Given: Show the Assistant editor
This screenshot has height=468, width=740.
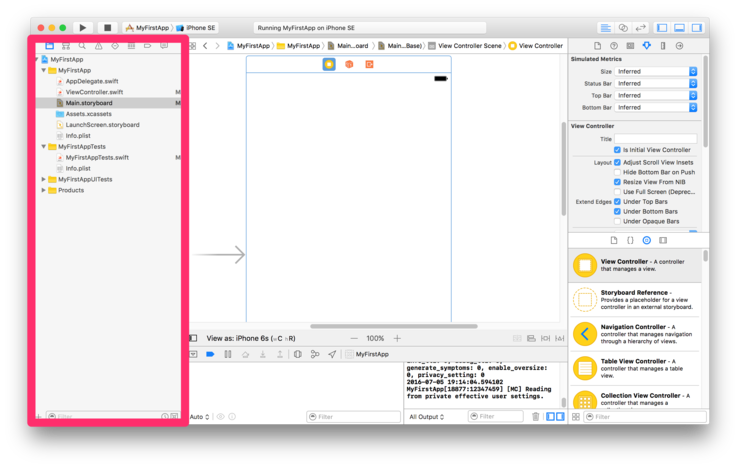Looking at the screenshot, I should click(623, 28).
